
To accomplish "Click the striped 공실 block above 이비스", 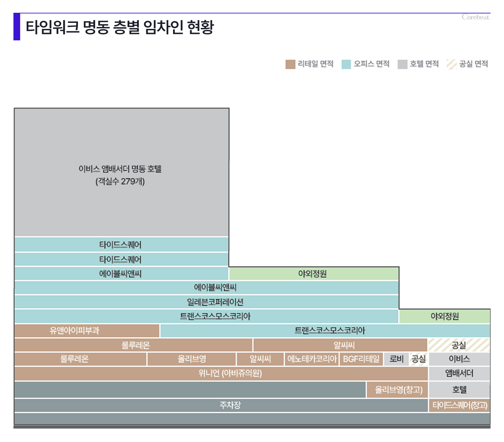I will pos(459,345).
